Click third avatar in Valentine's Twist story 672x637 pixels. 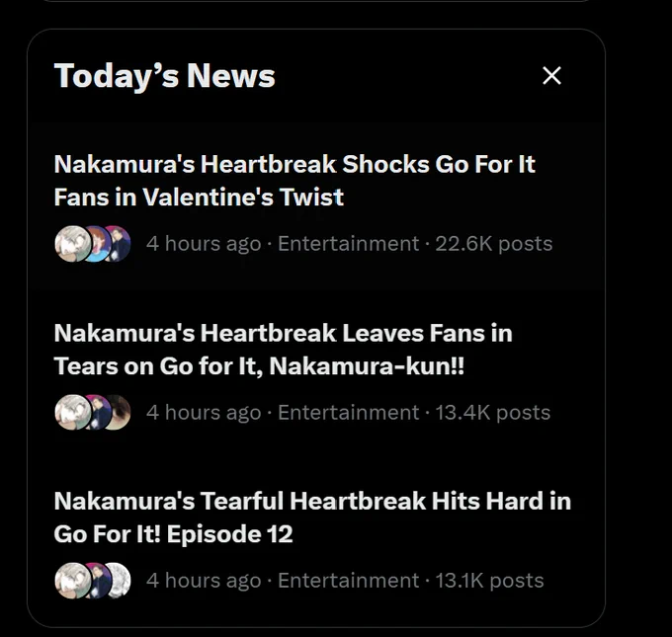pos(119,244)
